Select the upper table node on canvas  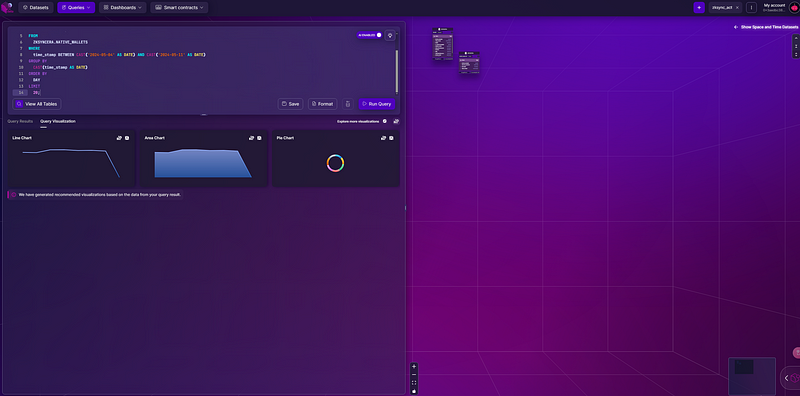point(443,44)
